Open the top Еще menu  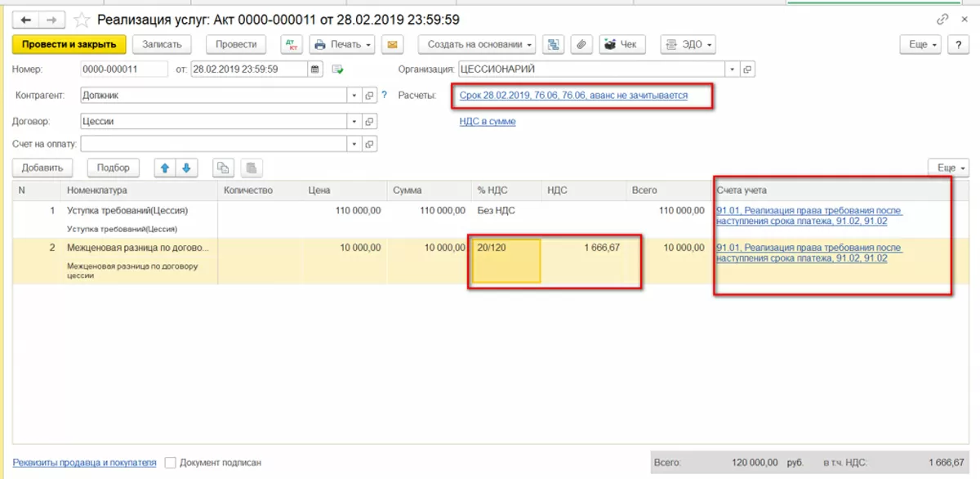click(x=920, y=44)
